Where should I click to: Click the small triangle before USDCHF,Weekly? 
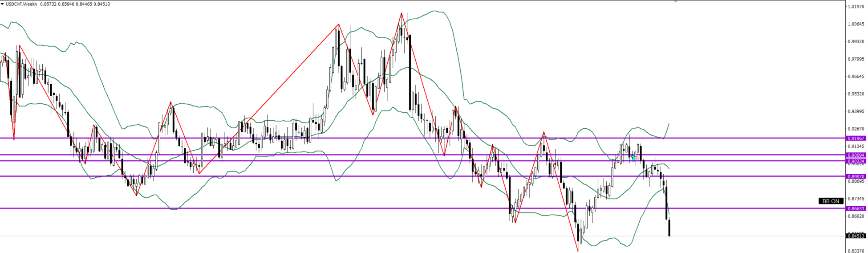tap(2, 4)
